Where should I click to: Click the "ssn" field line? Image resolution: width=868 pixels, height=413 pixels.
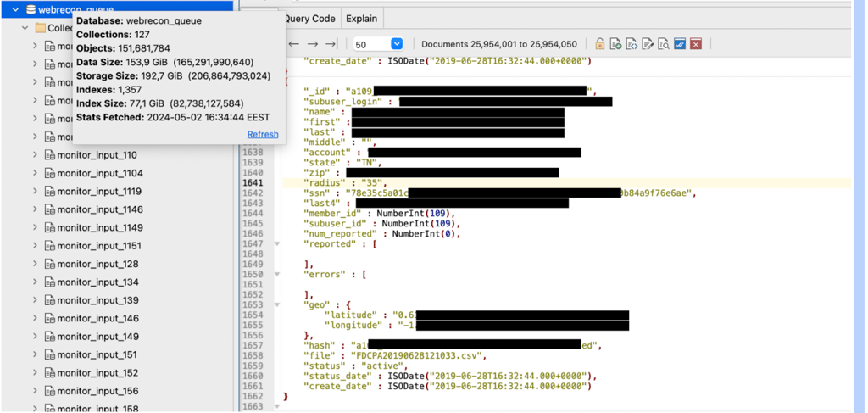tap(499, 193)
